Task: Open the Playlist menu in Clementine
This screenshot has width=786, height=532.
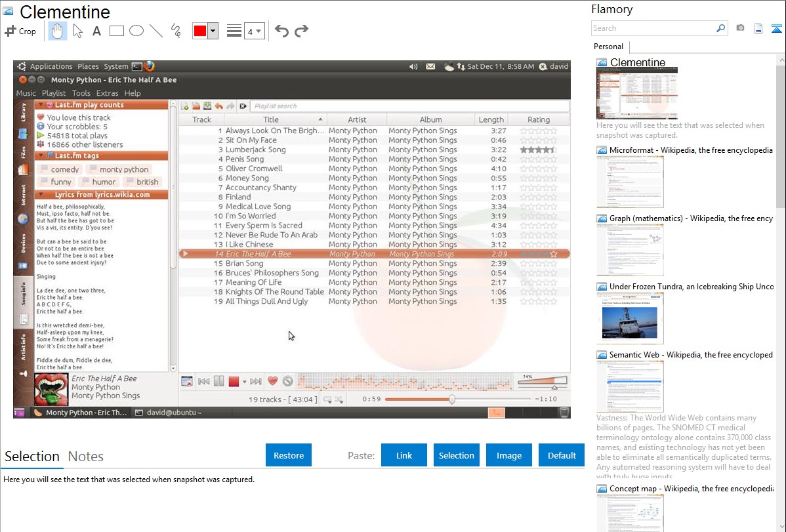Action: coord(54,93)
